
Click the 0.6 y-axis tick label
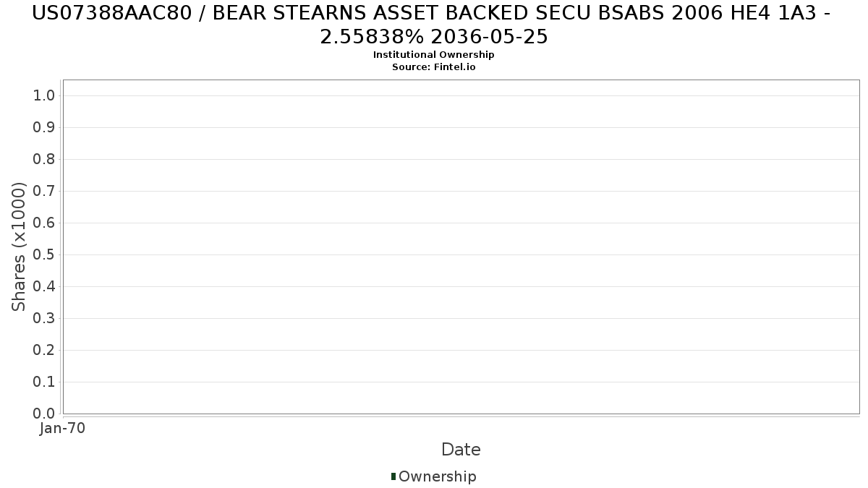44,223
